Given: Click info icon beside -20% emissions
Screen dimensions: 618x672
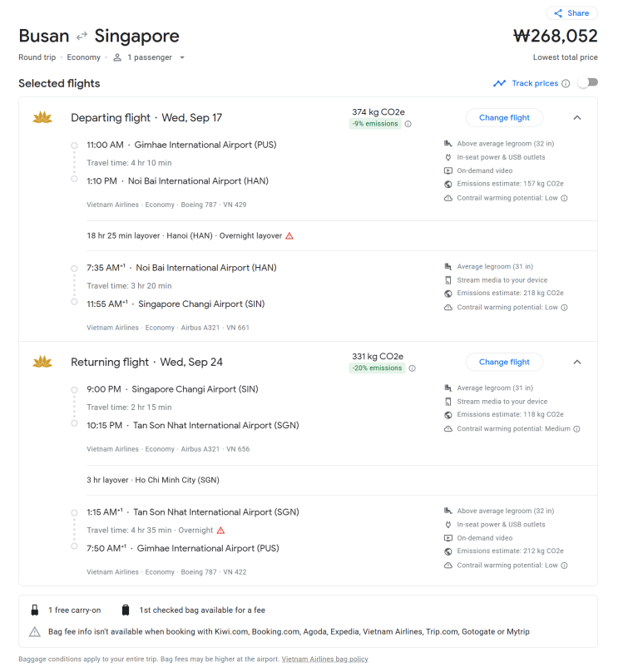Looking at the screenshot, I should click(x=412, y=368).
